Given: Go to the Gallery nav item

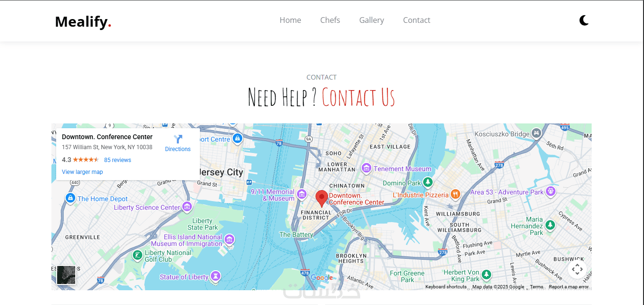Looking at the screenshot, I should point(372,20).
